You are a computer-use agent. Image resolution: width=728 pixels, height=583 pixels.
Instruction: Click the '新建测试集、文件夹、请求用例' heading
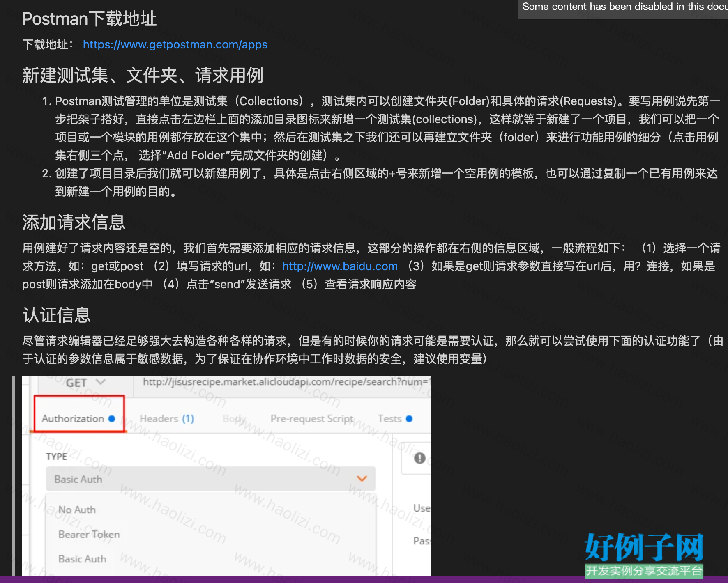tap(143, 75)
